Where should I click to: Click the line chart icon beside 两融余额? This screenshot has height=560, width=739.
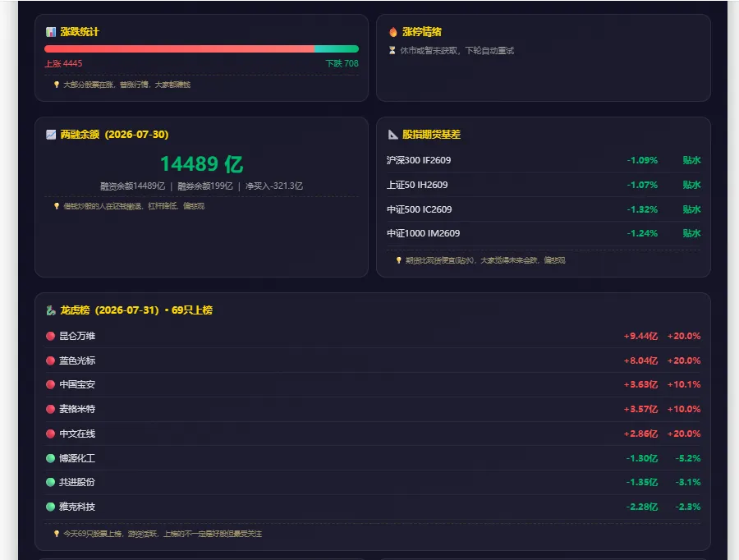50,135
